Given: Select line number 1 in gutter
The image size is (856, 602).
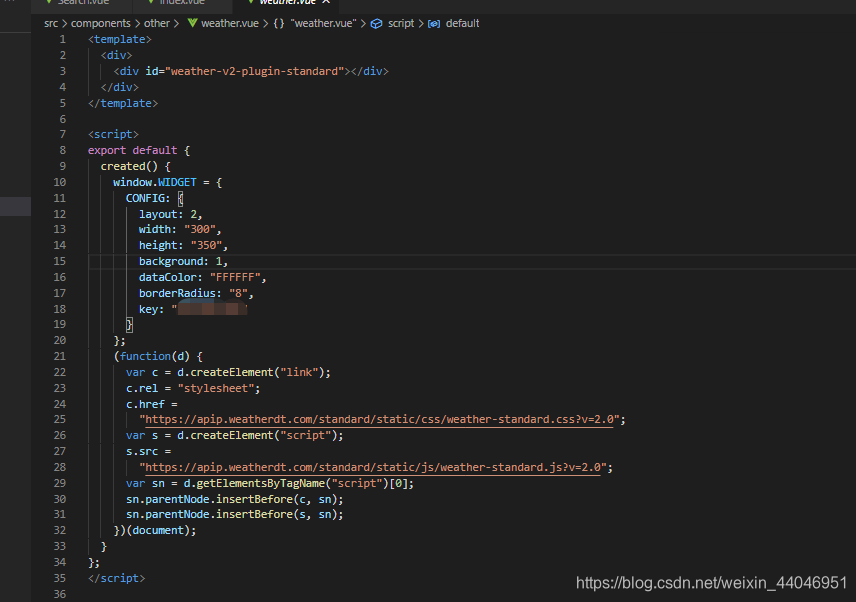Looking at the screenshot, I should point(62,39).
